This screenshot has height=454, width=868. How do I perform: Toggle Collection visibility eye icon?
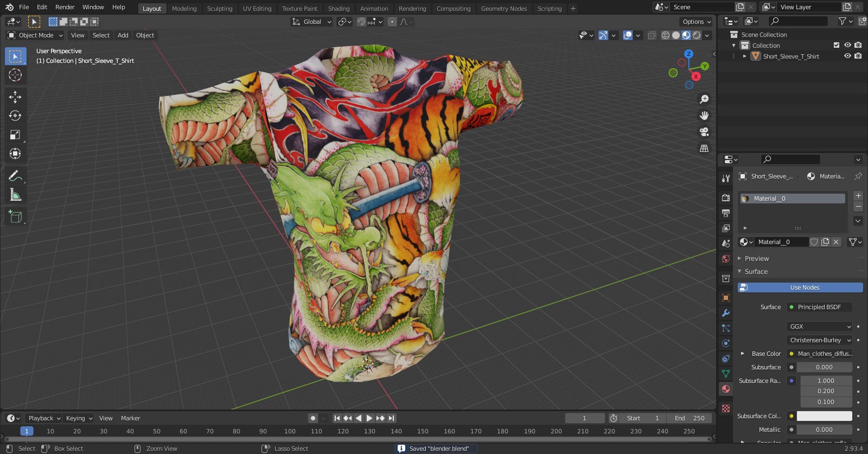coord(847,45)
